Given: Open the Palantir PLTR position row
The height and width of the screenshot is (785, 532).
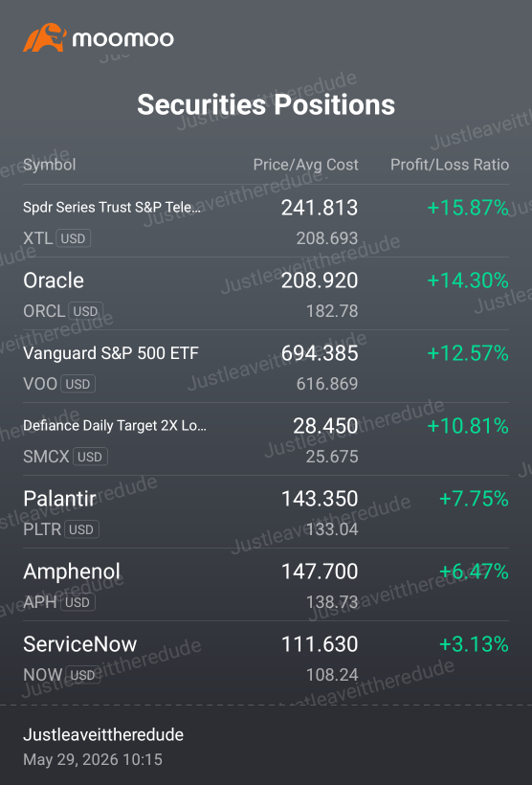Looking at the screenshot, I should tap(266, 511).
